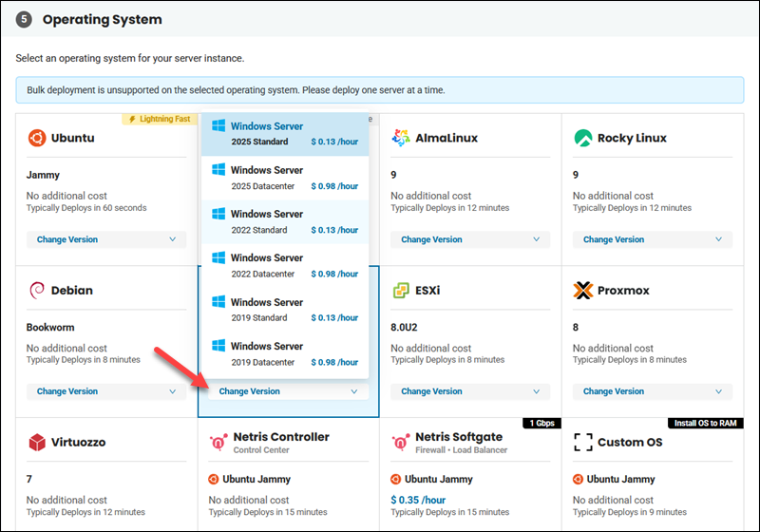760x532 pixels.
Task: Click the Netris Softgate card title
Action: (459, 437)
